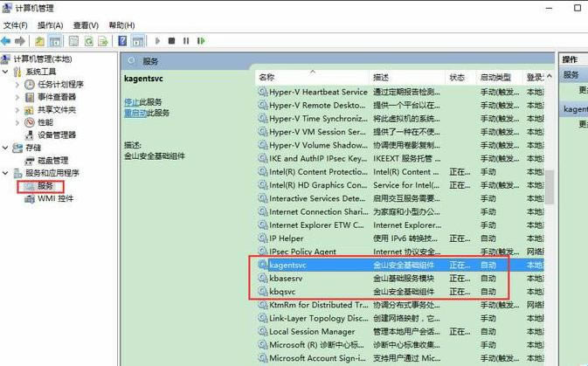Click the Back arrow in the toolbar
The width and height of the screenshot is (588, 366).
(x=7, y=41)
